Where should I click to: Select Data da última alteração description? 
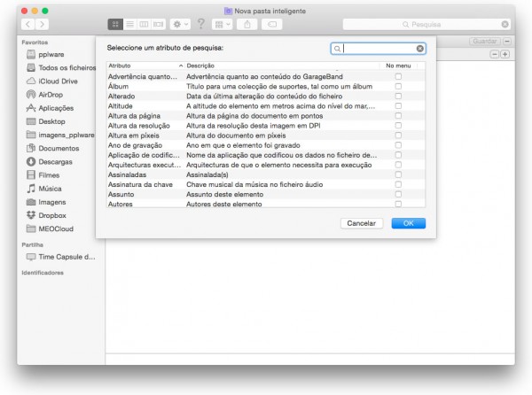pyautogui.click(x=264, y=97)
